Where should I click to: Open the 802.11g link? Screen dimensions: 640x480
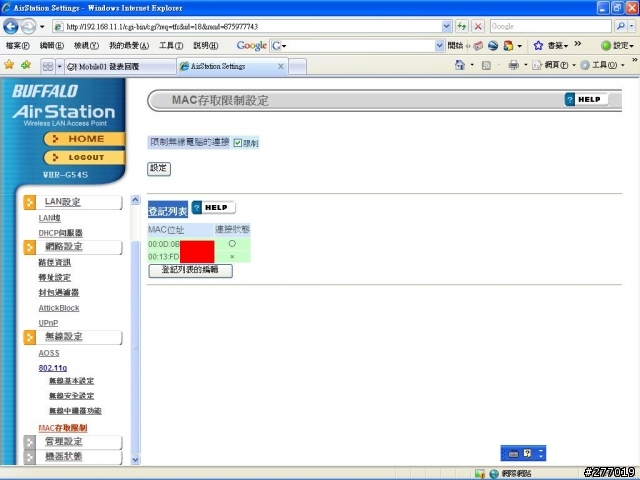(x=53, y=368)
